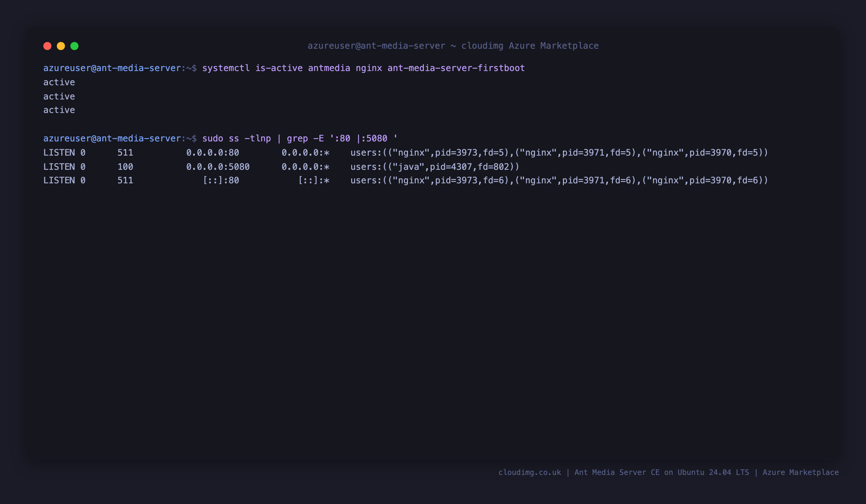Click the nginx fd=5 users entry

pos(559,153)
